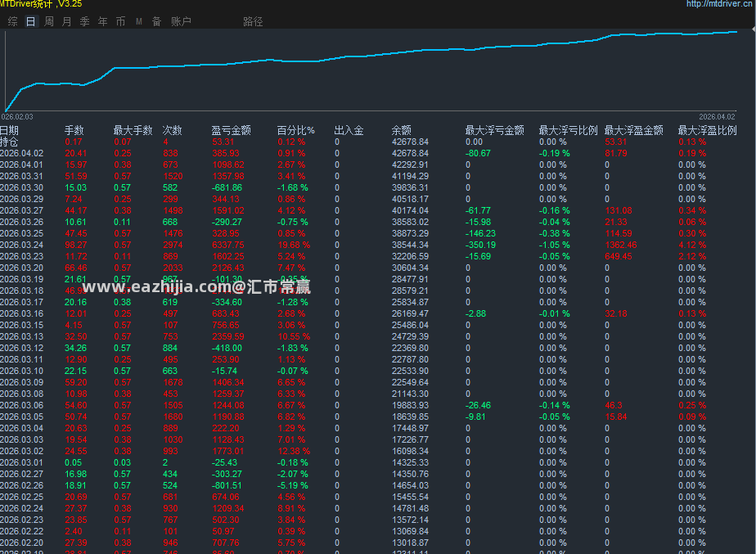
Task: Click the 19.68 % percentage cell
Action: pos(294,245)
